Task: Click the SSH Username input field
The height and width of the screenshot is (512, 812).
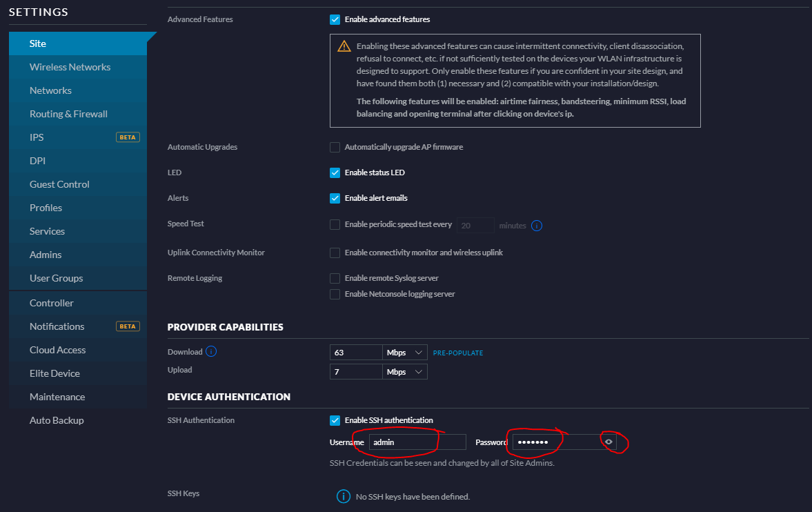Action: coord(417,442)
